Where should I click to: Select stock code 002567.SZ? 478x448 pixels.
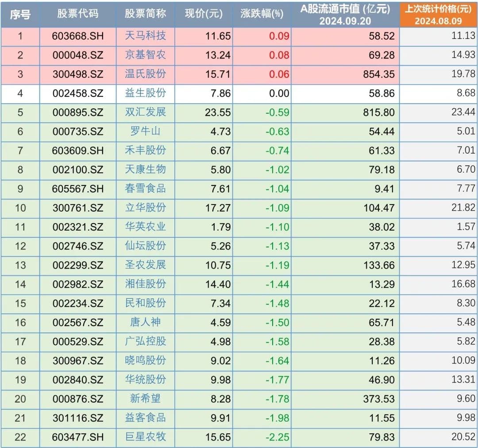(78, 323)
